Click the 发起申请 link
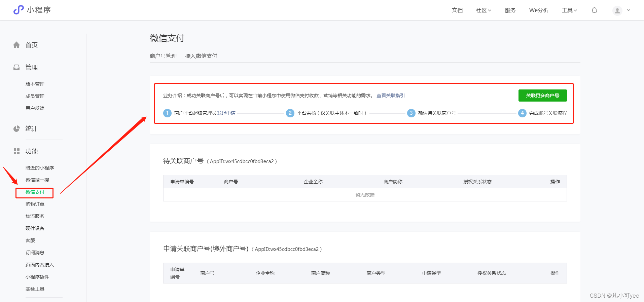The height and width of the screenshot is (302, 644). tap(226, 113)
